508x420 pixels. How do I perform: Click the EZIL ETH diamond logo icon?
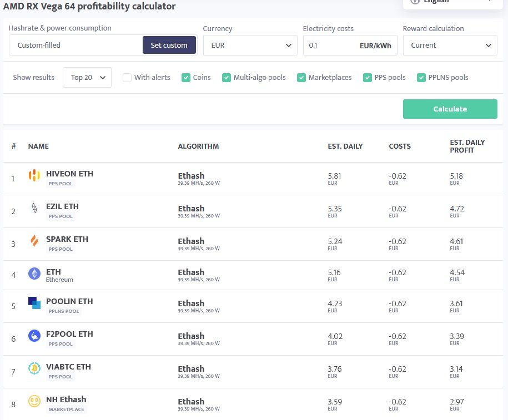click(x=34, y=208)
